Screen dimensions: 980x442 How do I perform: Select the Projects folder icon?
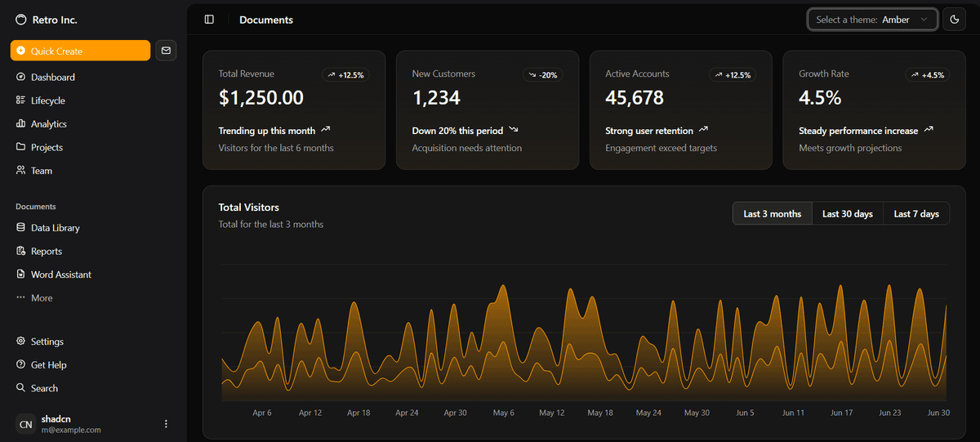click(x=20, y=148)
